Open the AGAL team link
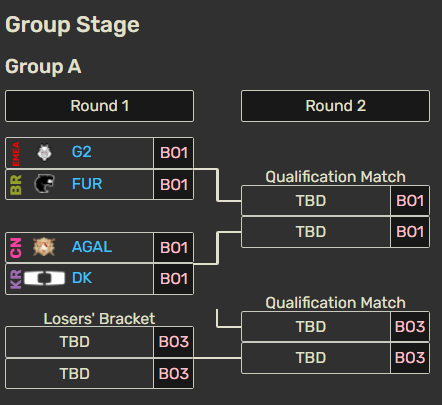The height and width of the screenshot is (405, 442). coord(92,247)
